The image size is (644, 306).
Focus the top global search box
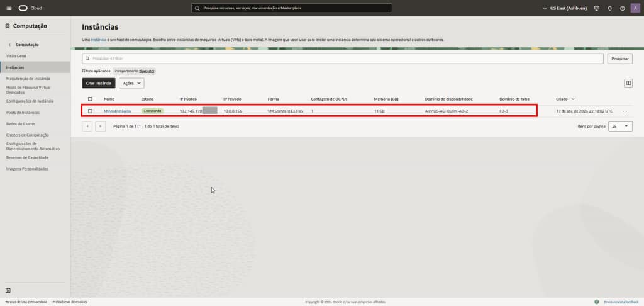click(x=292, y=8)
